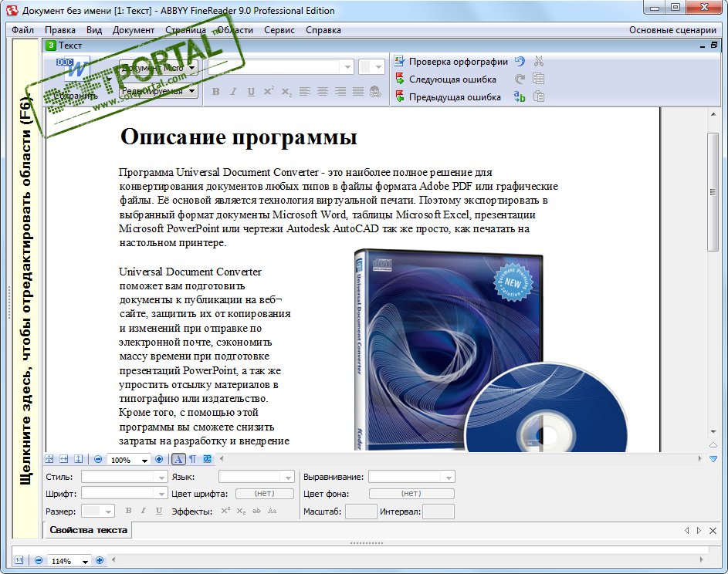Click the blue triangle filter icon below text scrollbar
The image size is (728, 574).
point(713,459)
